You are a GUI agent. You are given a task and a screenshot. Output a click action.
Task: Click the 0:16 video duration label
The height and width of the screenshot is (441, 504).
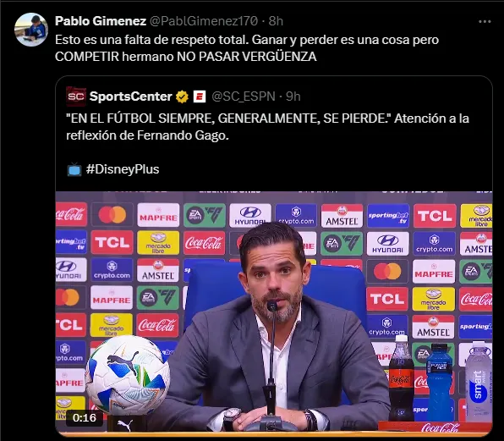pyautogui.click(x=85, y=417)
